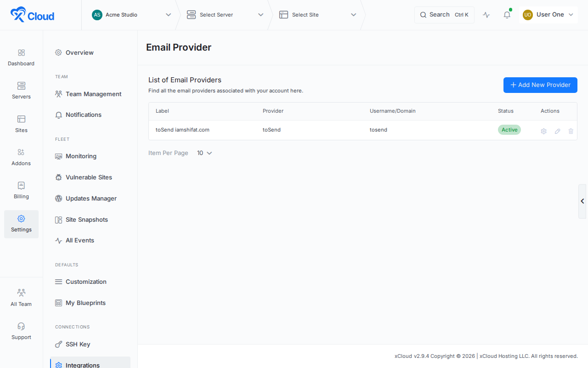
Task: Open Support in the left rail
Action: tap(21, 331)
